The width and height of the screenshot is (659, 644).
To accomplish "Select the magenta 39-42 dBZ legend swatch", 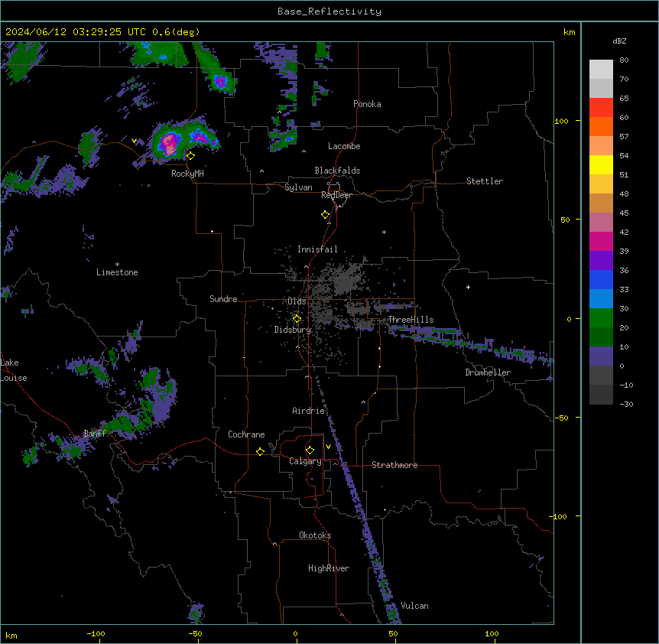I will coord(601,241).
